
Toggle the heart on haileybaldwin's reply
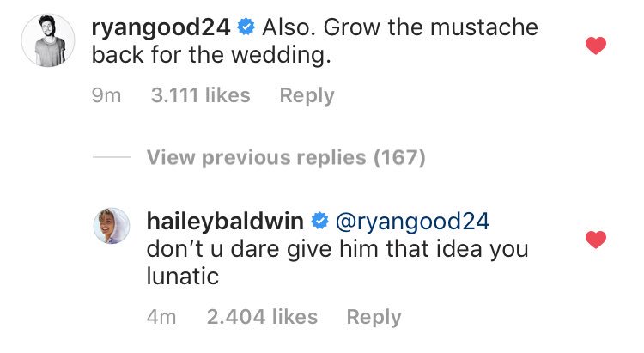pos(594,240)
